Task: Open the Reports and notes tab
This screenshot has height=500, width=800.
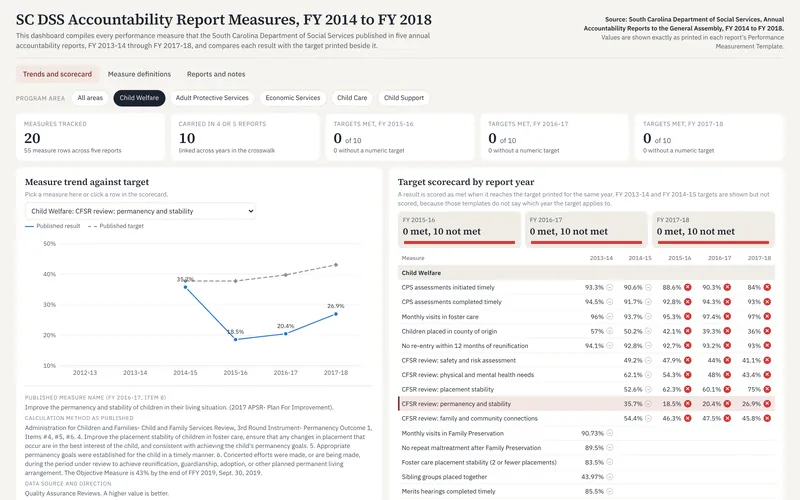Action: 216,74
